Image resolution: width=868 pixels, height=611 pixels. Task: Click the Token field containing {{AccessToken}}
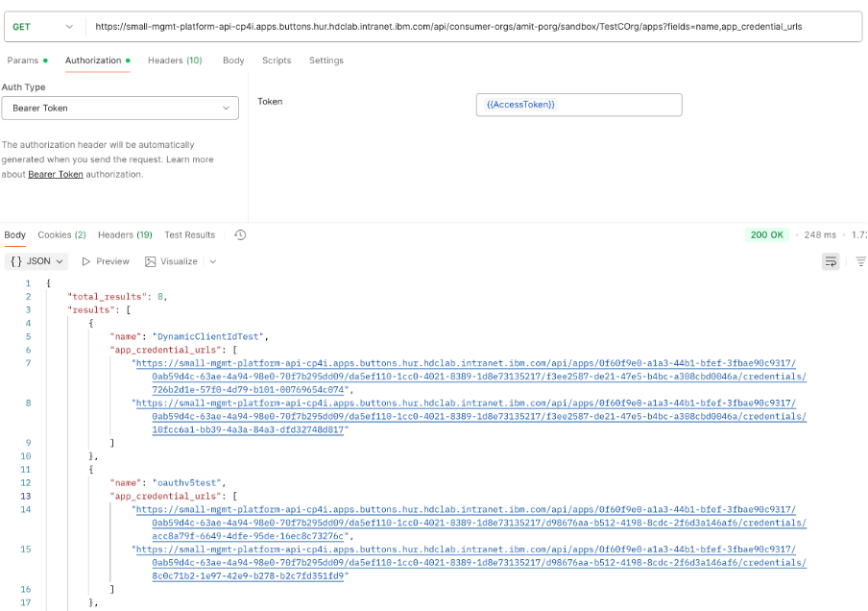[578, 105]
